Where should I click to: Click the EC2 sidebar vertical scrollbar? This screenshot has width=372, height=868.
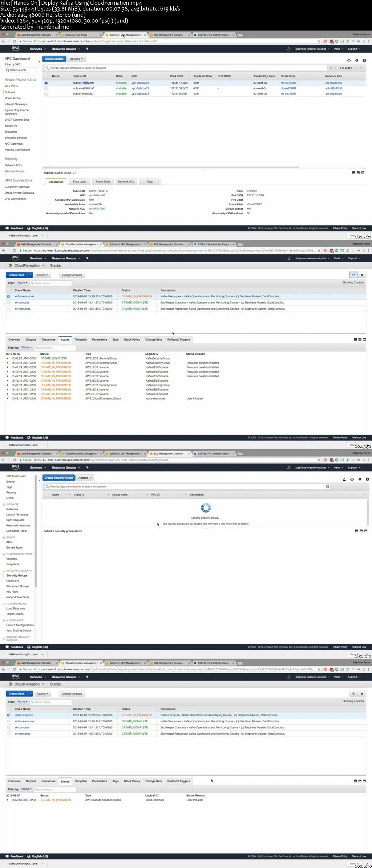[36, 531]
